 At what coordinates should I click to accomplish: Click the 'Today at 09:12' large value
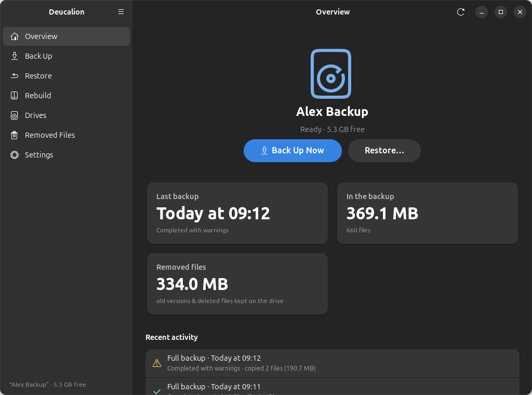coord(213,214)
